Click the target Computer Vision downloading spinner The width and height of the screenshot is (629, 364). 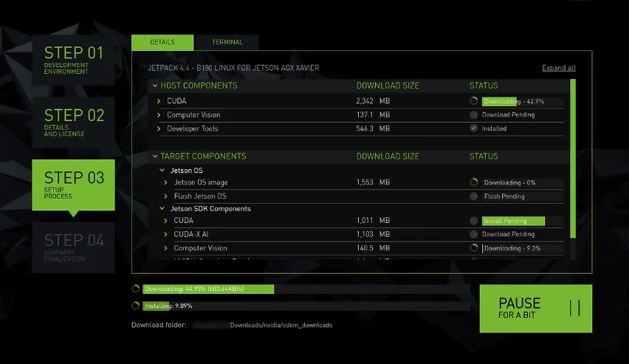[474, 248]
